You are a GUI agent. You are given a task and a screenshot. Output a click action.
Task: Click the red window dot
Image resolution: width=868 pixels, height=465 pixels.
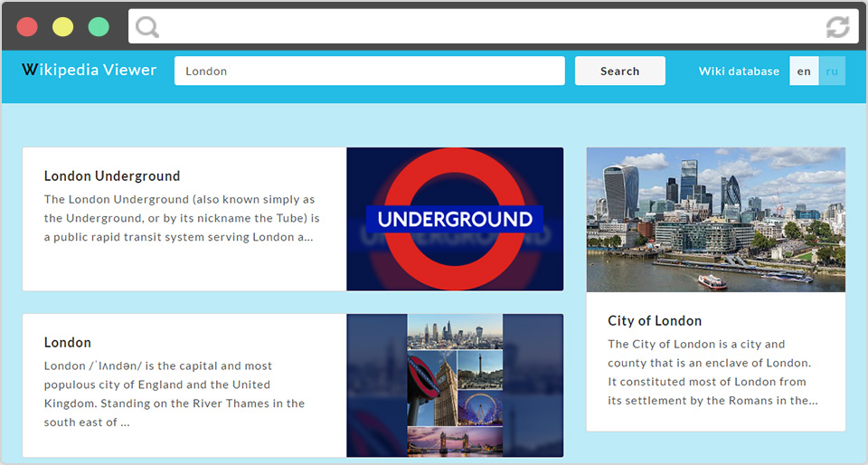[x=27, y=26]
